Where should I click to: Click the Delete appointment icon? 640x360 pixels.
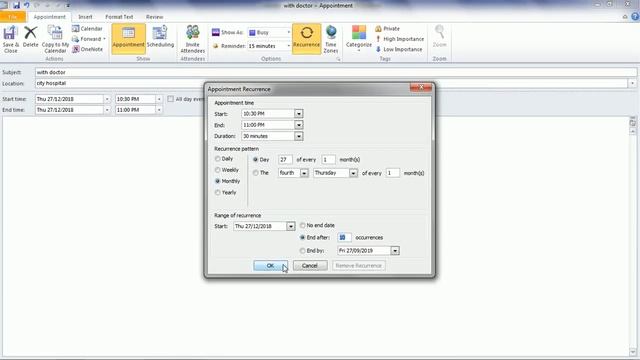coord(30,37)
